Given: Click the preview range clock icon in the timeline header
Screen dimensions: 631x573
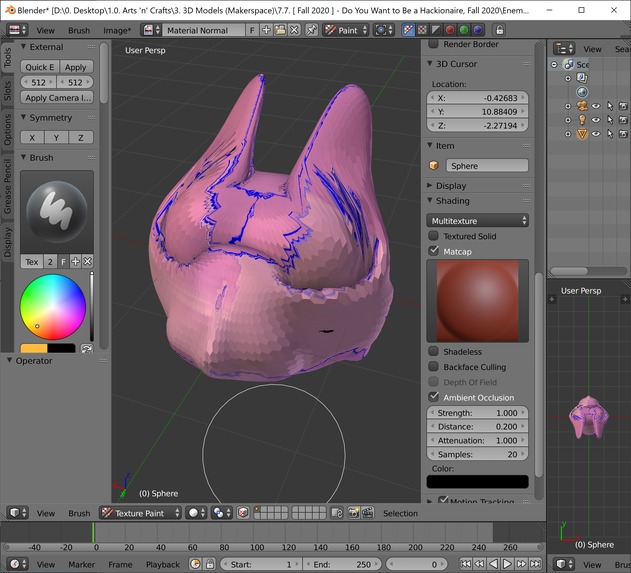Looking at the screenshot, I should pos(195,564).
